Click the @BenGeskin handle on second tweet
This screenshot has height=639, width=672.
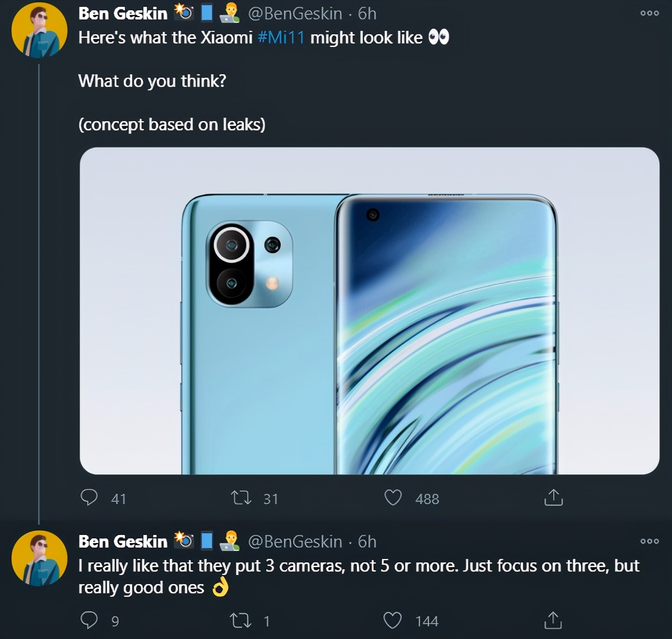(x=294, y=541)
